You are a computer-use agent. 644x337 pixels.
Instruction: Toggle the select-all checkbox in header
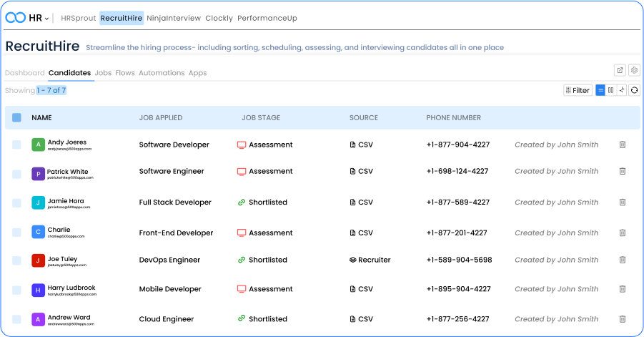click(16, 117)
